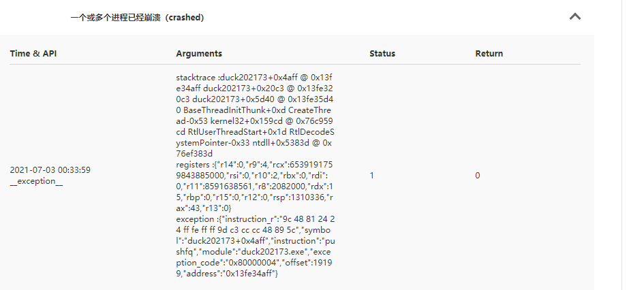
Task: Collapse the crashed process panel chevron
Action: [574, 17]
